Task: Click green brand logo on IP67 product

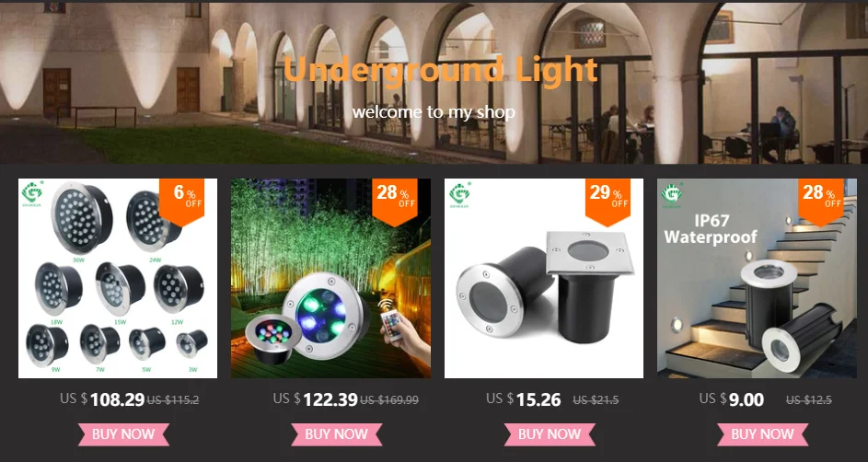Action: tap(672, 195)
